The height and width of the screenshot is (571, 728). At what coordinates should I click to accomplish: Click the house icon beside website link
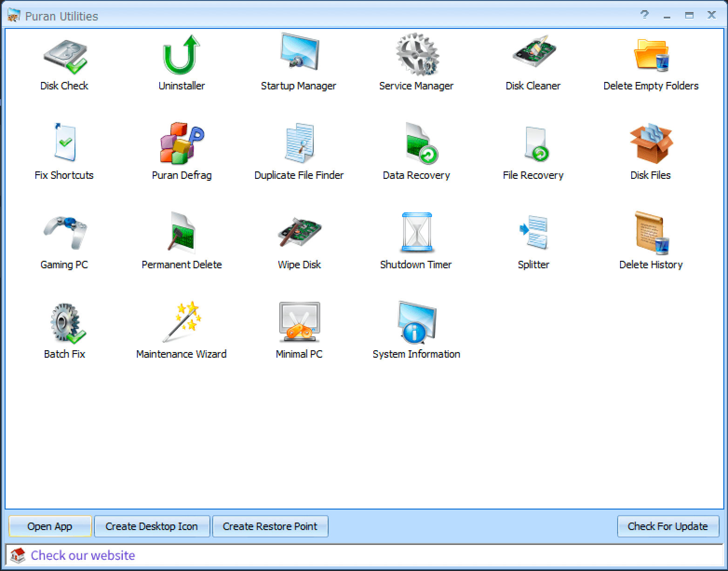[17, 555]
